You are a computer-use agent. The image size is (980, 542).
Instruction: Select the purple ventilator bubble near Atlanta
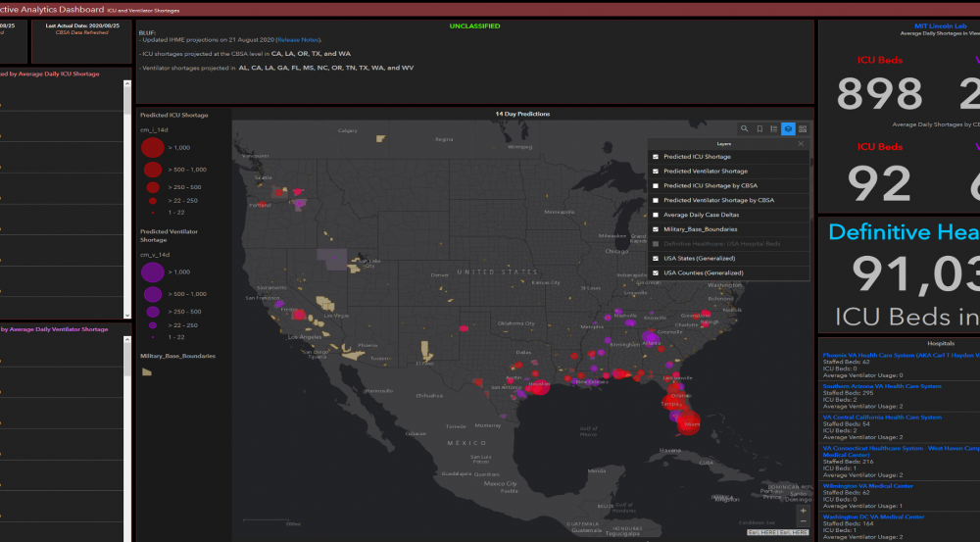(651, 339)
